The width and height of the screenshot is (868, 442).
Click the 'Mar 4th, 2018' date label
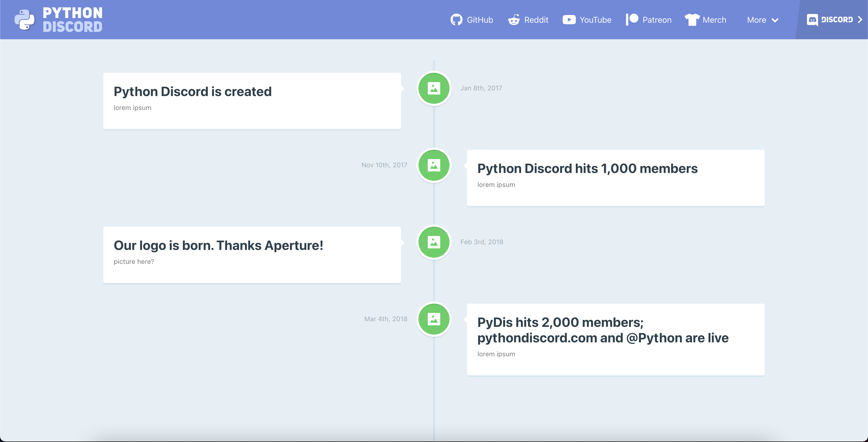click(x=386, y=319)
